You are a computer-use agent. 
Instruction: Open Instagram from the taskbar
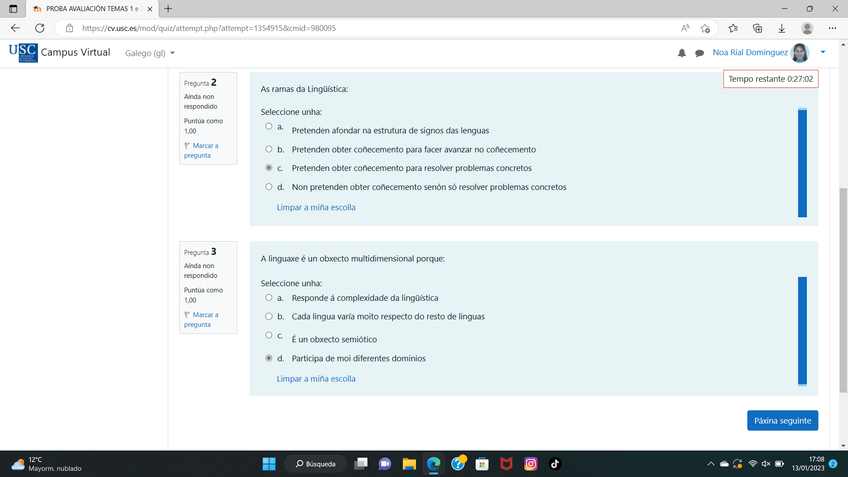531,464
